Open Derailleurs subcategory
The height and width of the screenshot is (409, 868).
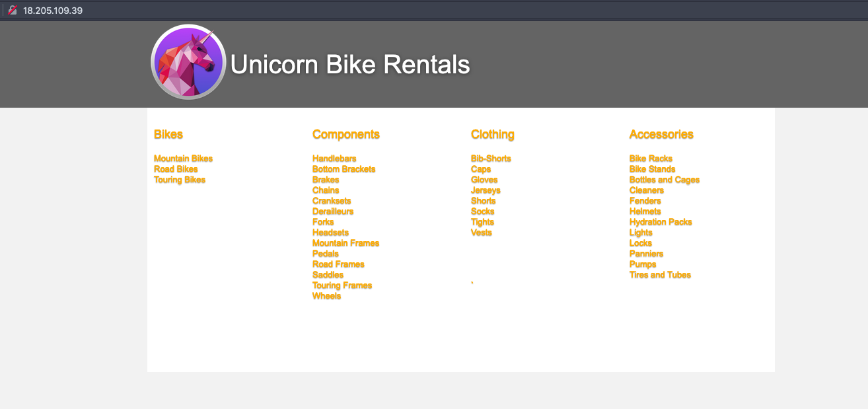(x=333, y=211)
